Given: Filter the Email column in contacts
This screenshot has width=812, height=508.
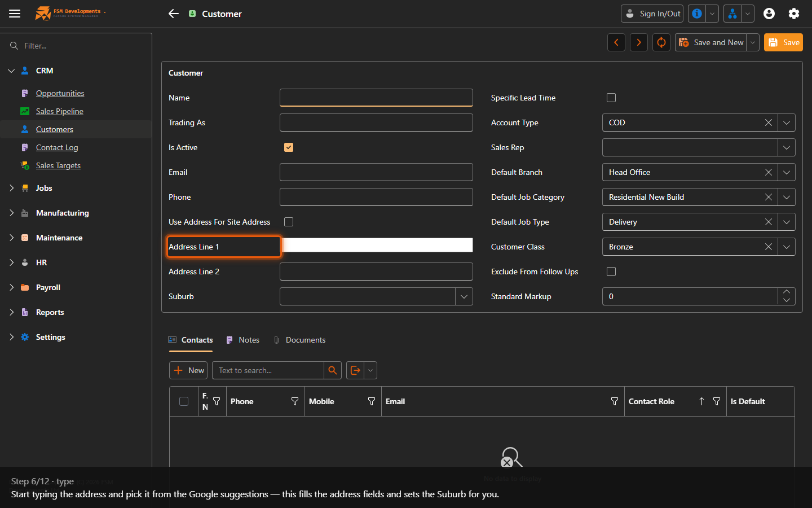Looking at the screenshot, I should click(x=615, y=401).
